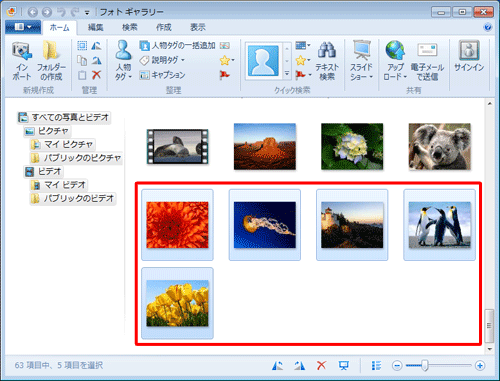This screenshot has height=381, width=500.
Task: Expand the quick search gallery more arrow
Action: 287,73
